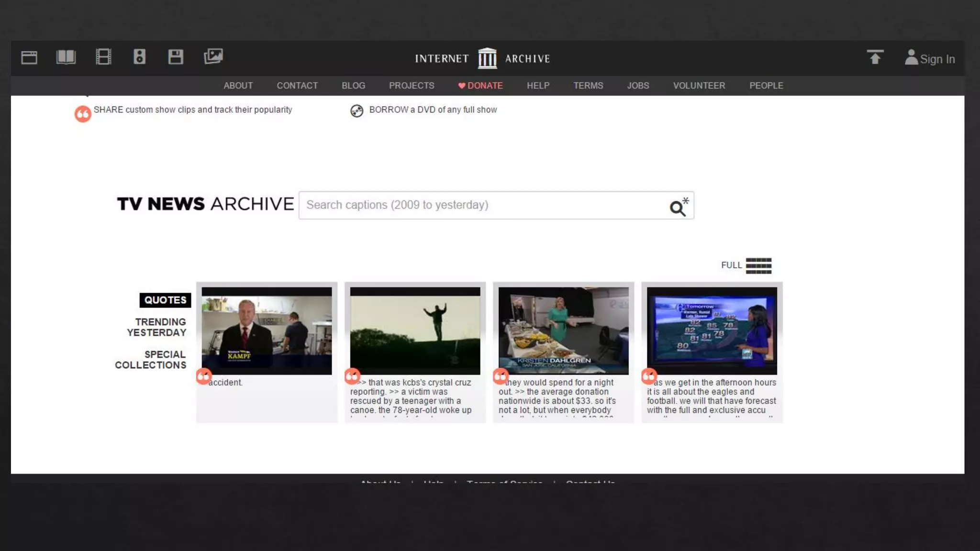Click the VOLUNTEER link

coord(699,86)
